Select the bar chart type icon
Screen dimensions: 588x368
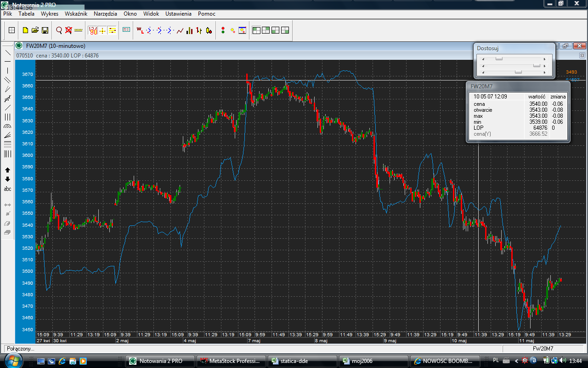(199, 30)
